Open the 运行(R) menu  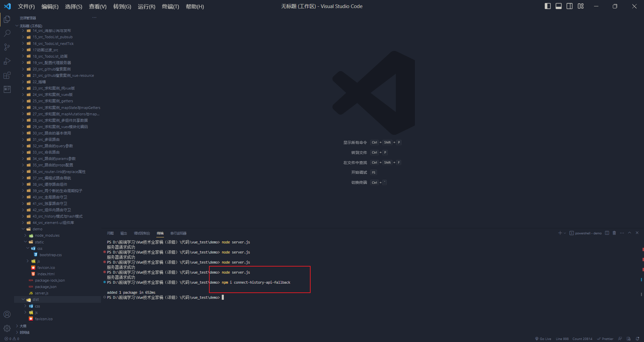(147, 6)
